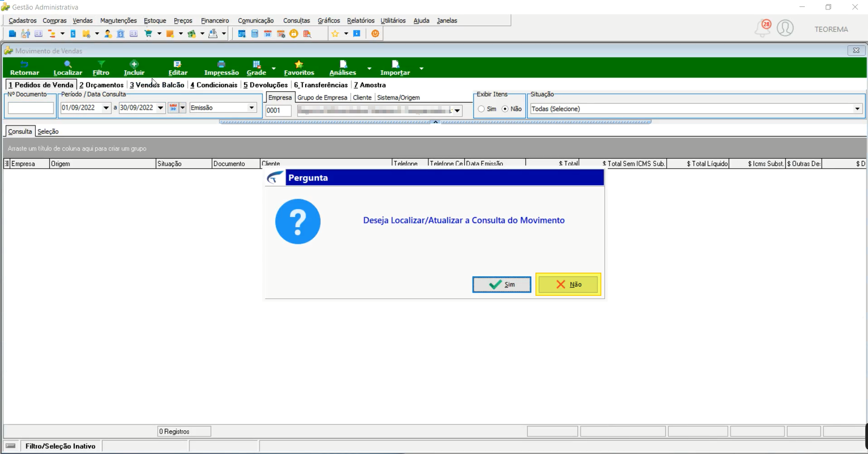Expand the shopping cart toolbar dropdown arrow

pos(159,34)
